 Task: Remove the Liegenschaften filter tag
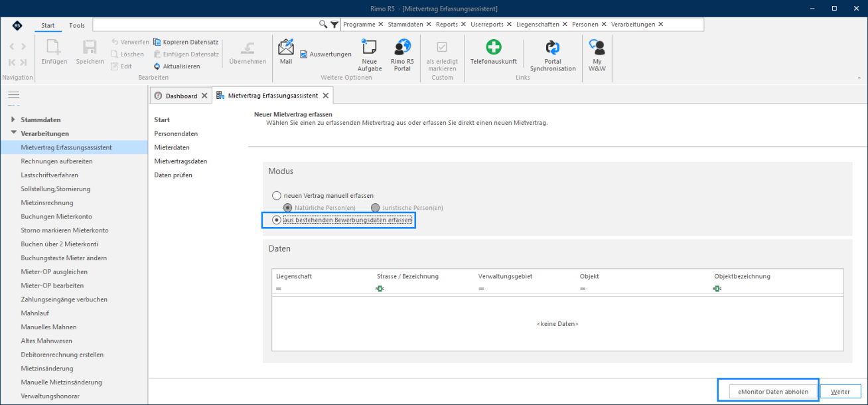565,25
